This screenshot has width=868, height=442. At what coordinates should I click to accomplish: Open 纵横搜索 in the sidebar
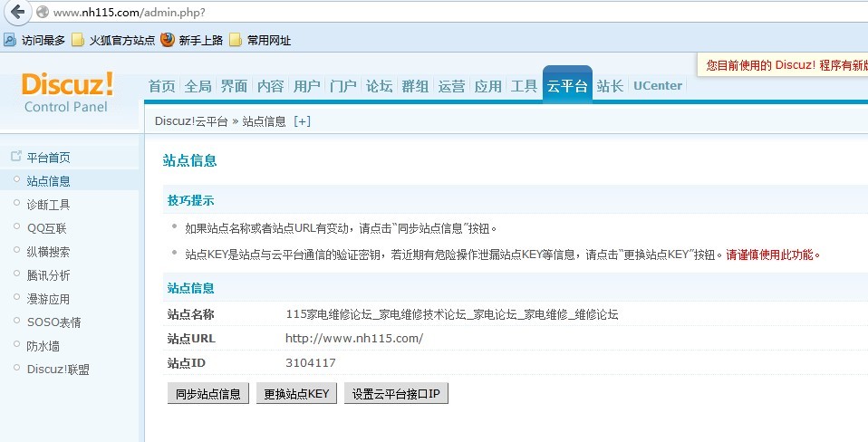coord(48,252)
